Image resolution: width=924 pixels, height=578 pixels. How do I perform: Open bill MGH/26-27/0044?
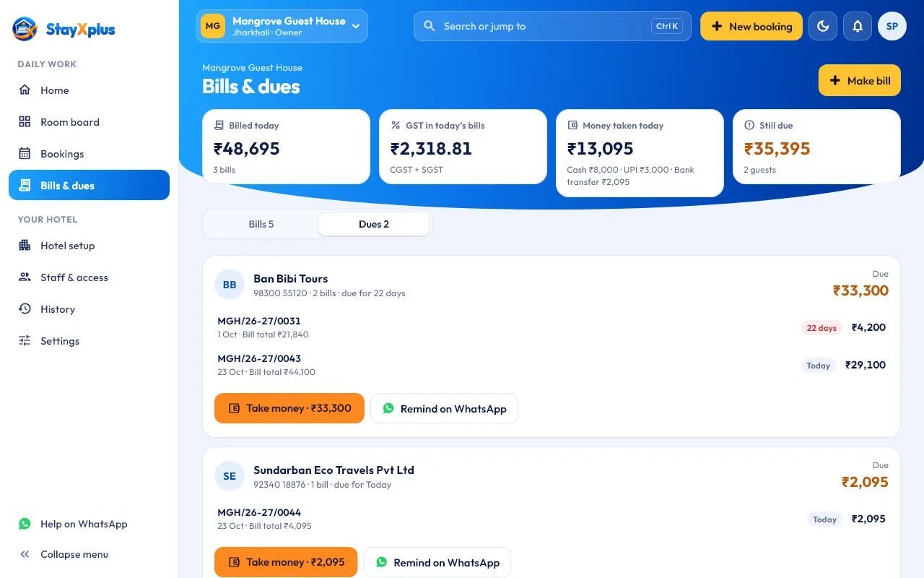[552, 519]
